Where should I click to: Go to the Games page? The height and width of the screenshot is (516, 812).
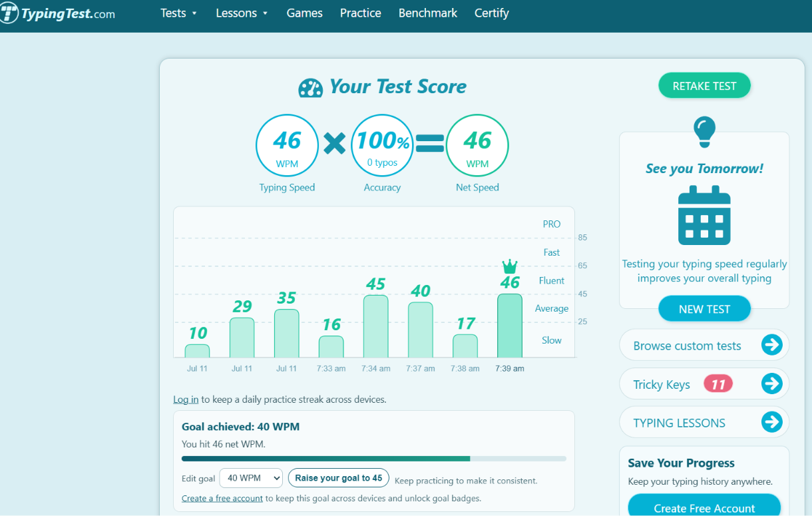pos(304,13)
